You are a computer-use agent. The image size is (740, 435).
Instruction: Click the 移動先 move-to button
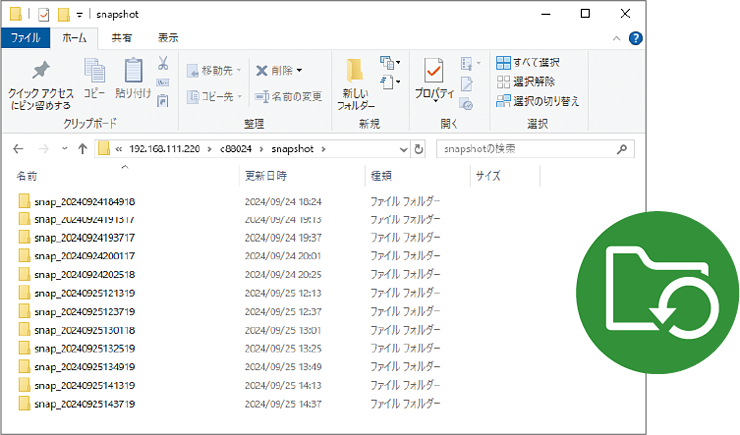[x=214, y=71]
